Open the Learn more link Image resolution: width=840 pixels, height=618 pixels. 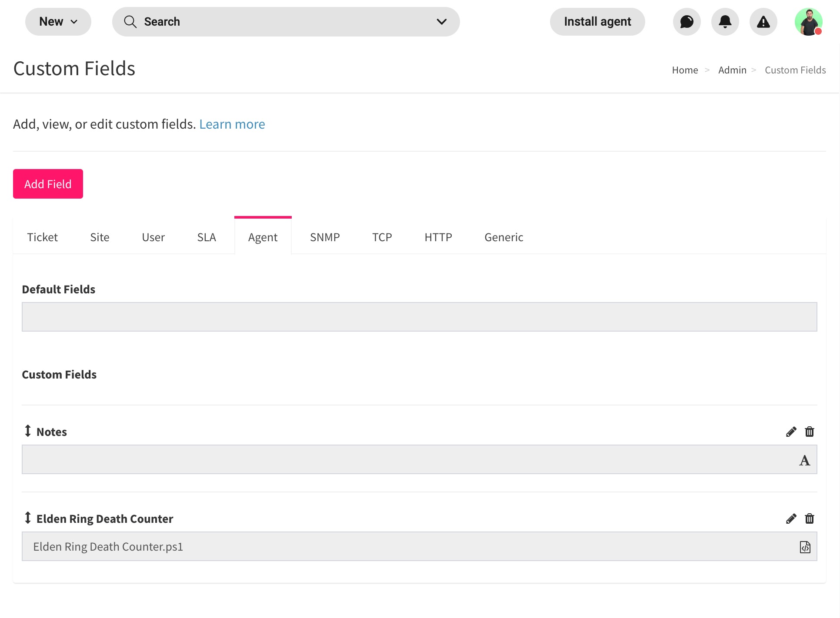[x=232, y=124]
